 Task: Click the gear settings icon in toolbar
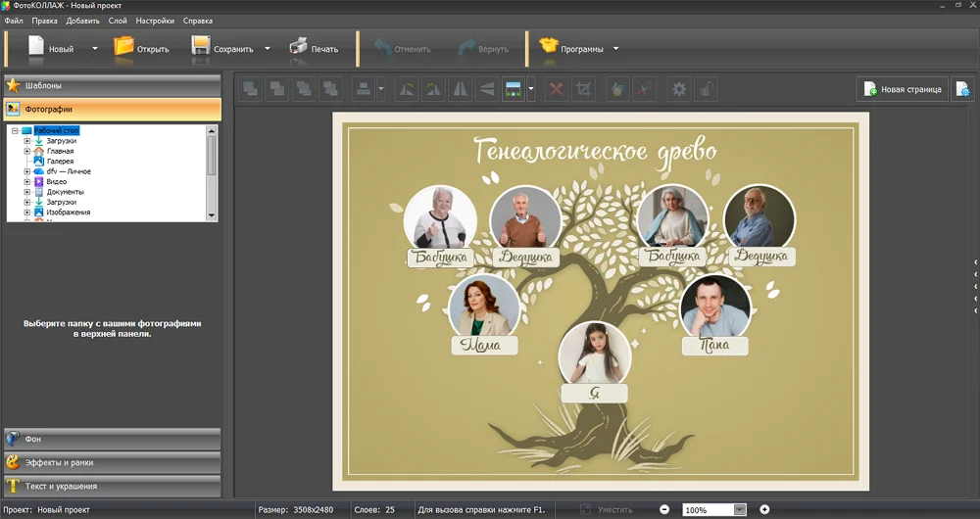[x=678, y=90]
